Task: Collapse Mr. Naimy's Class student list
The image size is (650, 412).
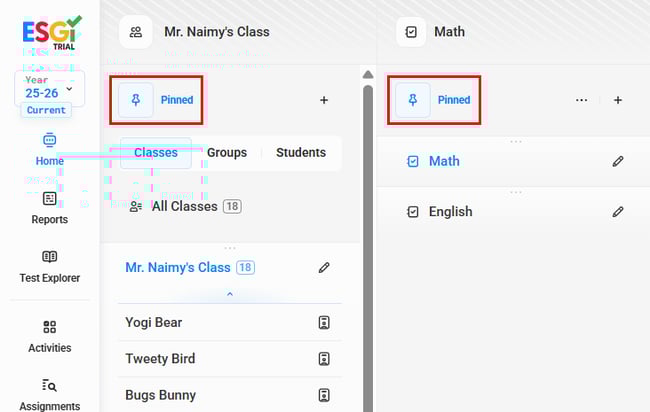Action: 229,294
